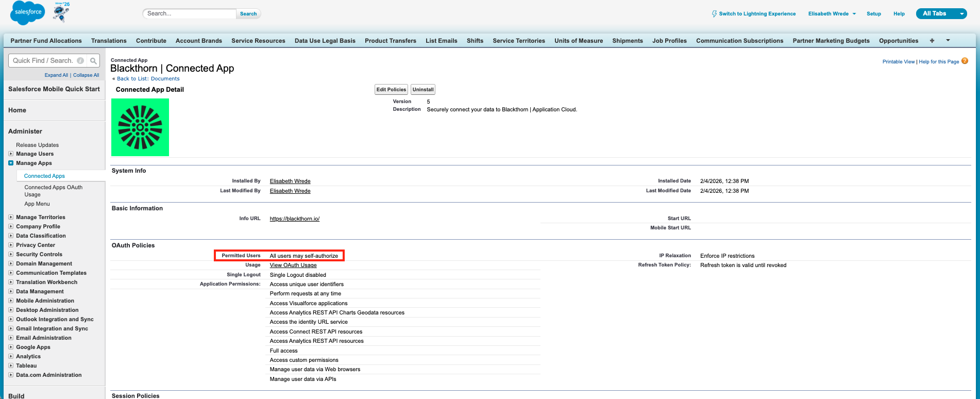Expand the Email Administration node
This screenshot has width=980, height=399.
pyautogui.click(x=11, y=338)
